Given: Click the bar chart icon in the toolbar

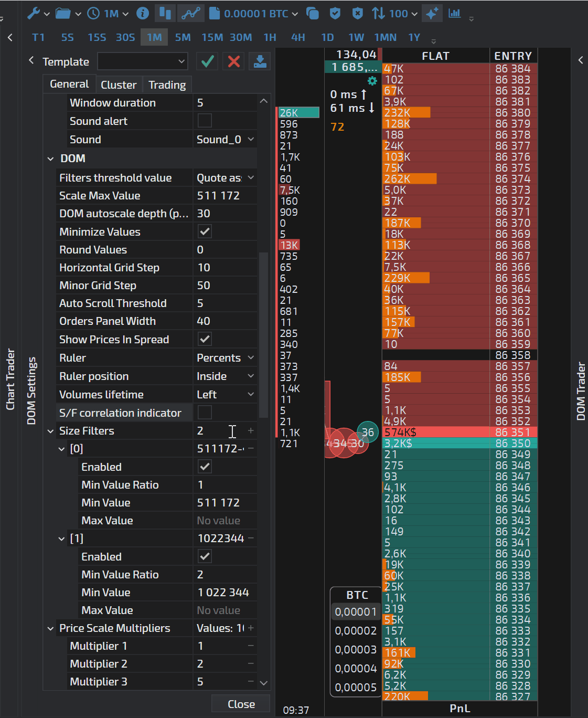Looking at the screenshot, I should [x=455, y=14].
